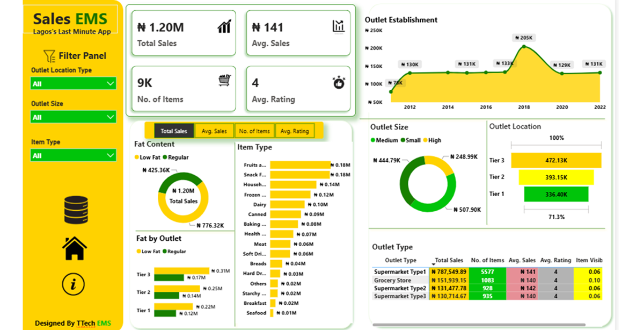Click the Total Sales growth chart icon
Screen dimensions: 644x330
click(x=224, y=26)
